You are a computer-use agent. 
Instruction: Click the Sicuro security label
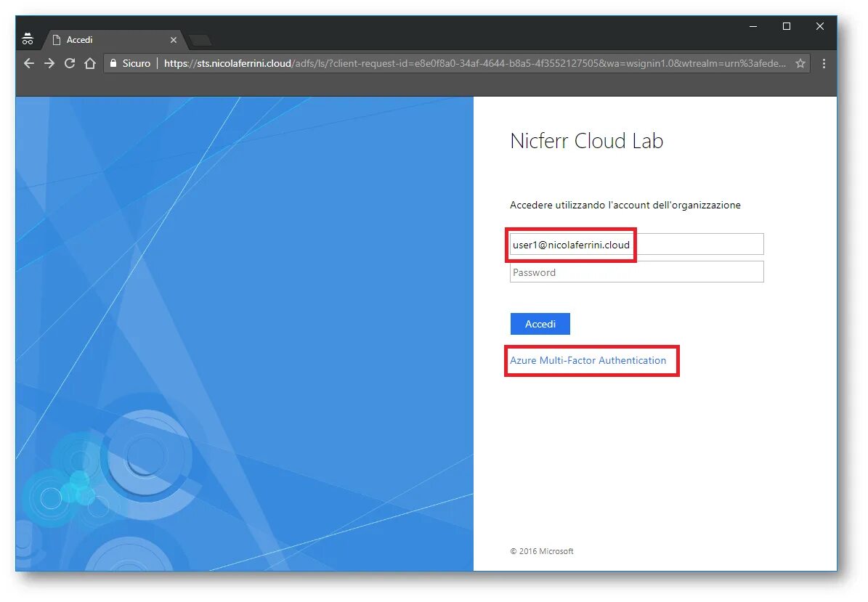pos(136,64)
